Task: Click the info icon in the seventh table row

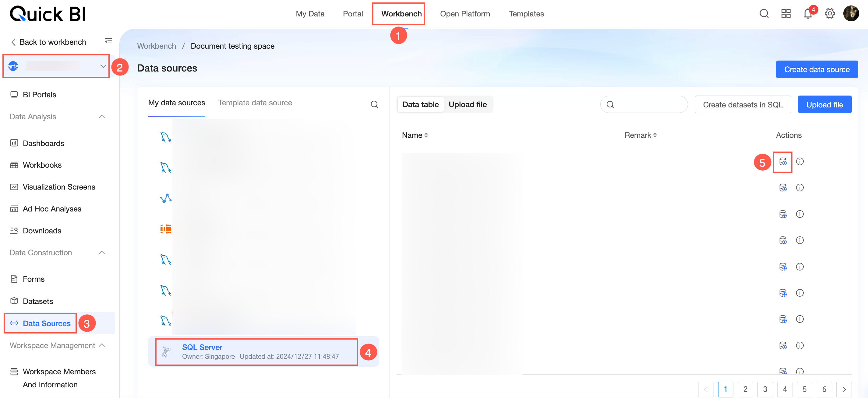Action: click(x=799, y=319)
